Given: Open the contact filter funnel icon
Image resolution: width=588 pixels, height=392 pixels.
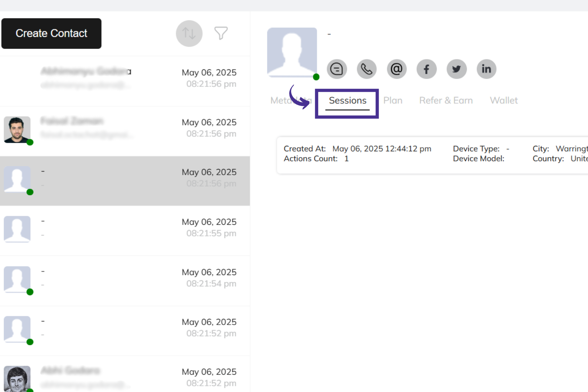Looking at the screenshot, I should click(221, 33).
